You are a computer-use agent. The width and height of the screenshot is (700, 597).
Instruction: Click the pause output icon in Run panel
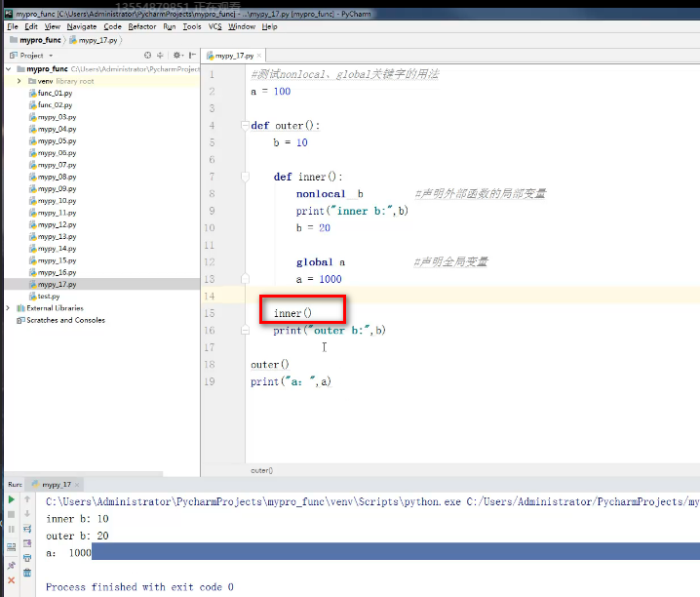click(12, 529)
